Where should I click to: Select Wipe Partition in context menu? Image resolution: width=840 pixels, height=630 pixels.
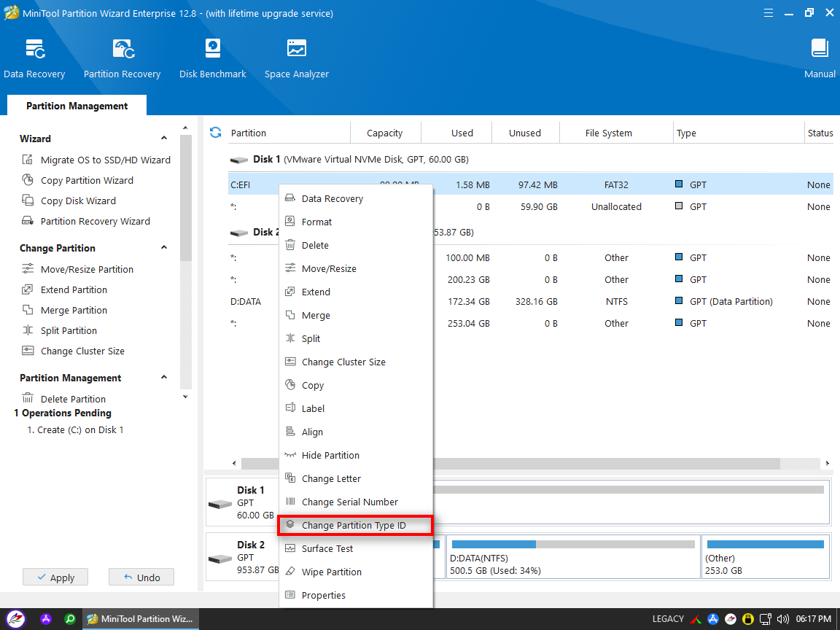331,572
